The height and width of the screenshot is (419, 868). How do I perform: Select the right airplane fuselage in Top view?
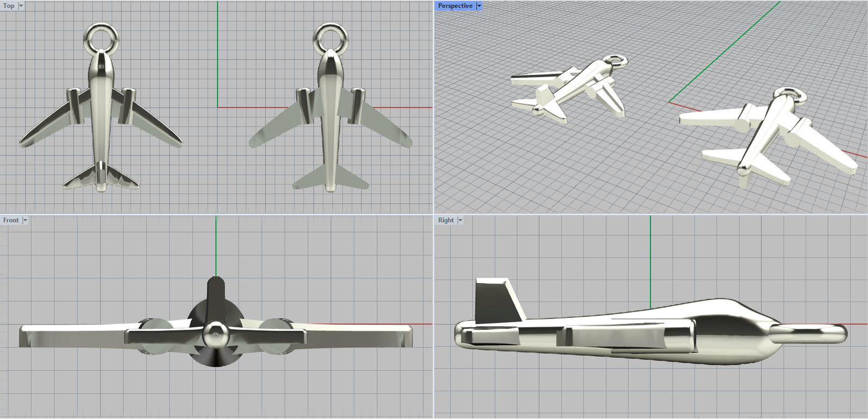[330, 119]
